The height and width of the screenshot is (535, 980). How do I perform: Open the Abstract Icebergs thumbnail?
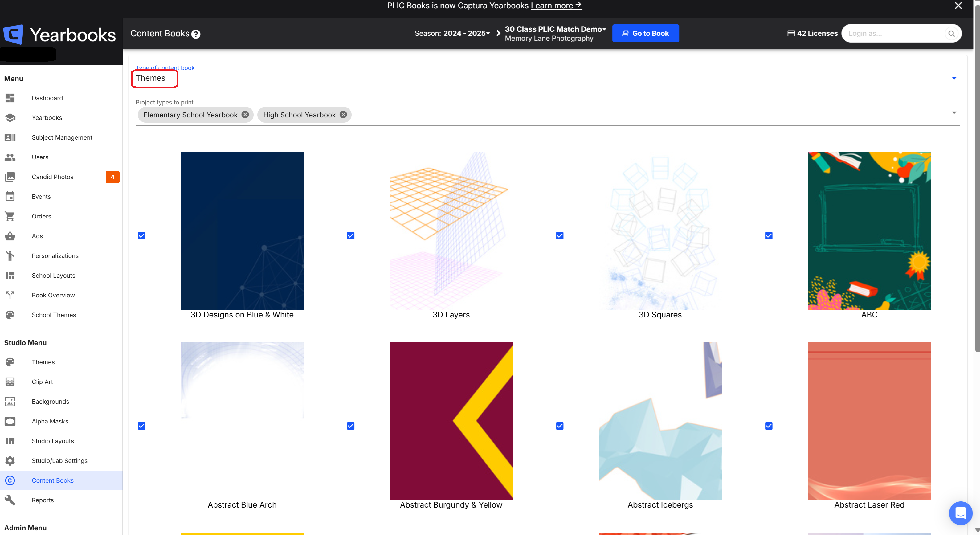click(x=660, y=420)
